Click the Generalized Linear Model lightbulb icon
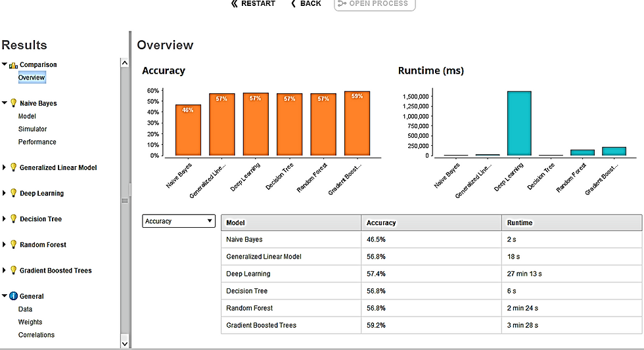Image resolution: width=644 pixels, height=350 pixels. [x=13, y=167]
